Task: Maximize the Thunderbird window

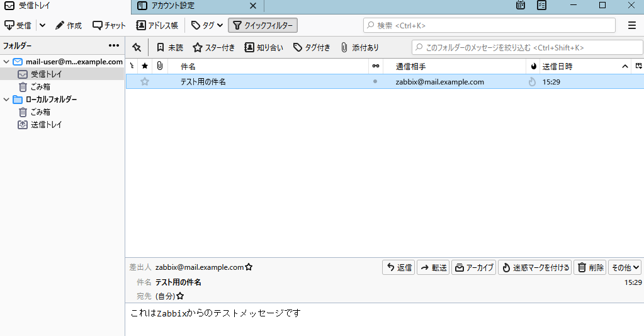Action: (x=602, y=5)
